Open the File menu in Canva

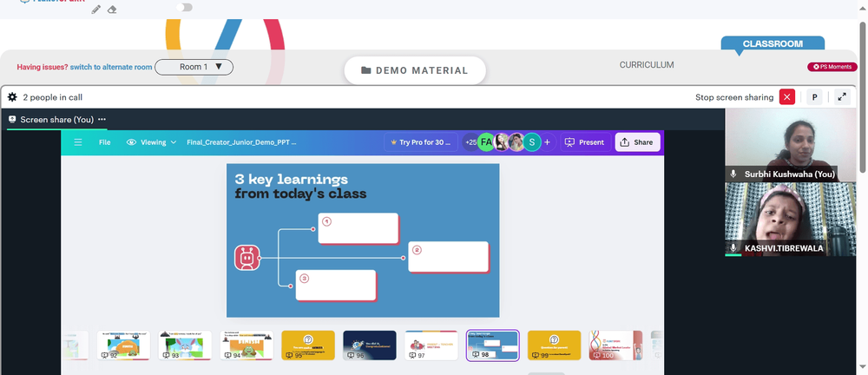click(105, 142)
